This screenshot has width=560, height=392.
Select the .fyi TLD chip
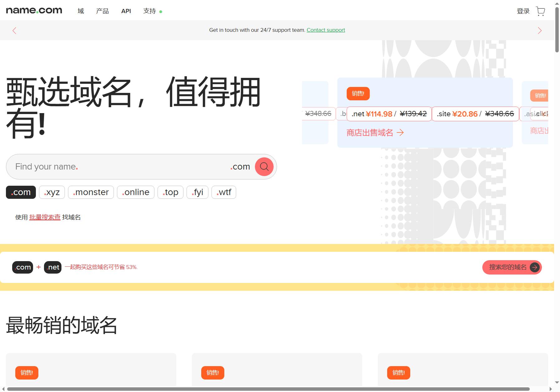[197, 192]
